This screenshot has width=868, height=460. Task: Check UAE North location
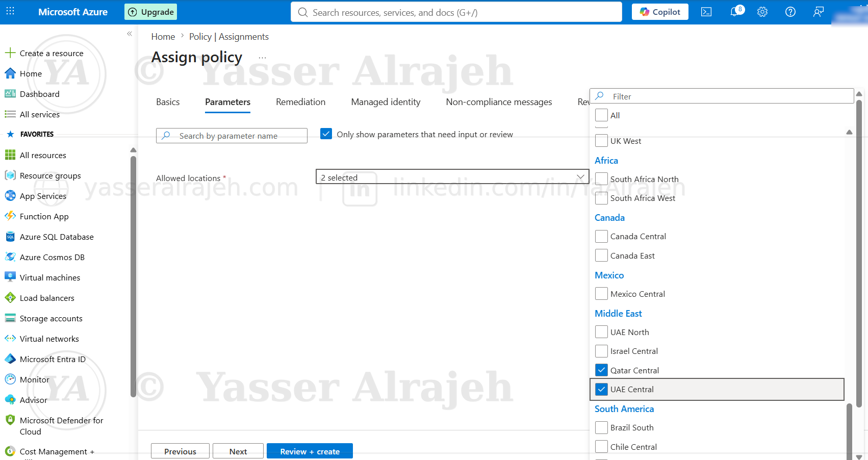[601, 332]
